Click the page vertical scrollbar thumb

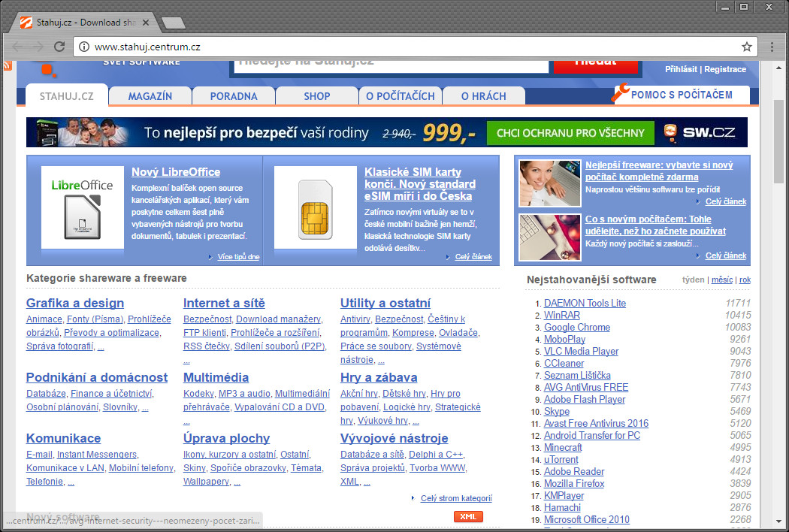click(779, 141)
